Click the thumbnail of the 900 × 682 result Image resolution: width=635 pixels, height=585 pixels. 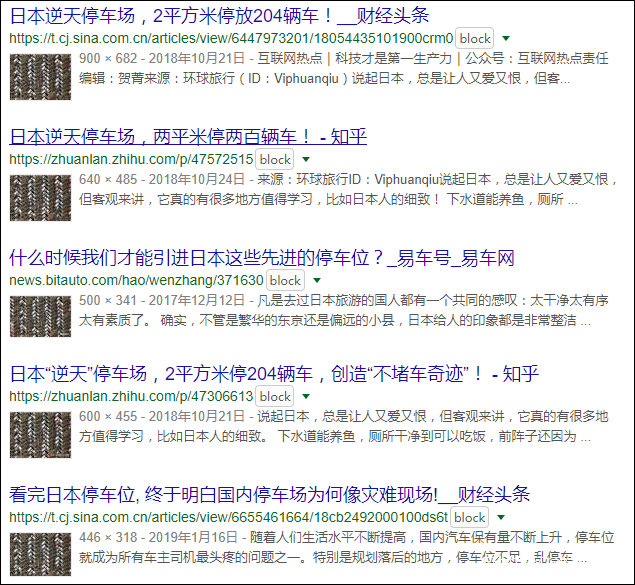(40, 77)
